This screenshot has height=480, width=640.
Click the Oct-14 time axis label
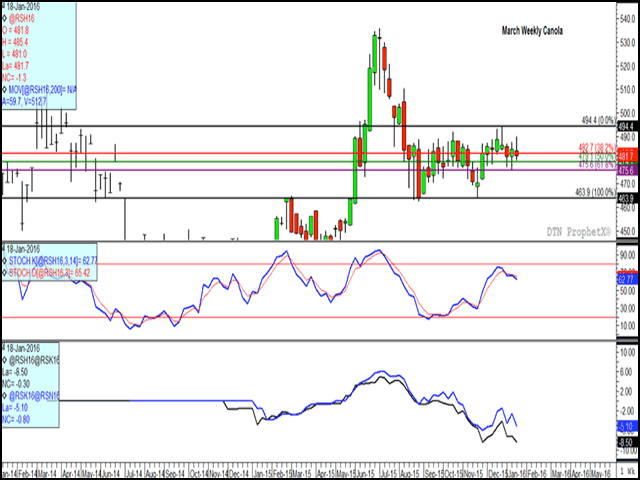point(198,476)
